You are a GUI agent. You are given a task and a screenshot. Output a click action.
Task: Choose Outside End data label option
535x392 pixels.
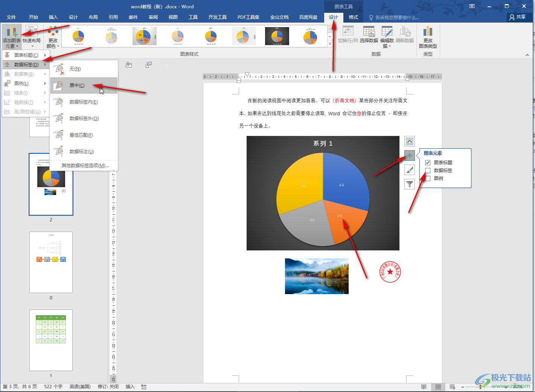84,119
